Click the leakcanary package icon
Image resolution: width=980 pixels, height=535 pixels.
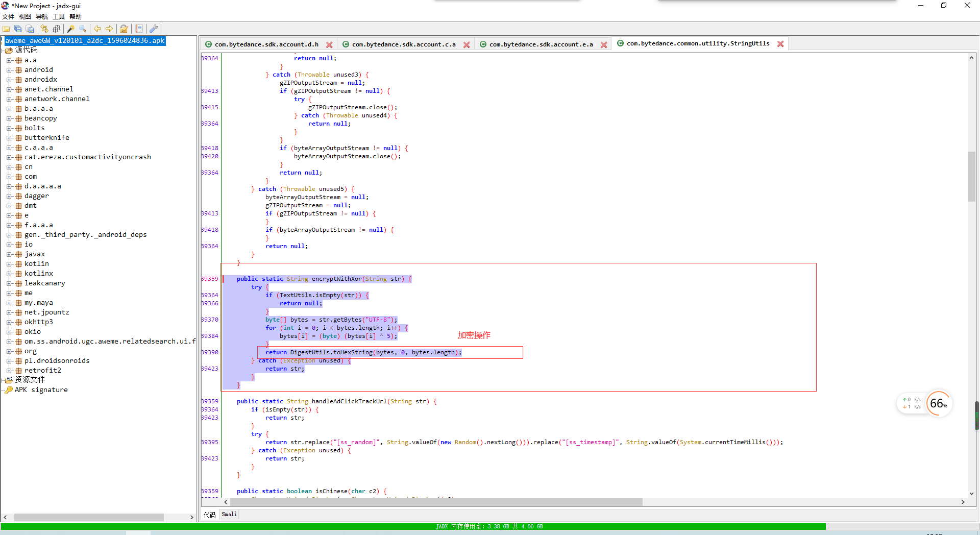click(x=18, y=283)
